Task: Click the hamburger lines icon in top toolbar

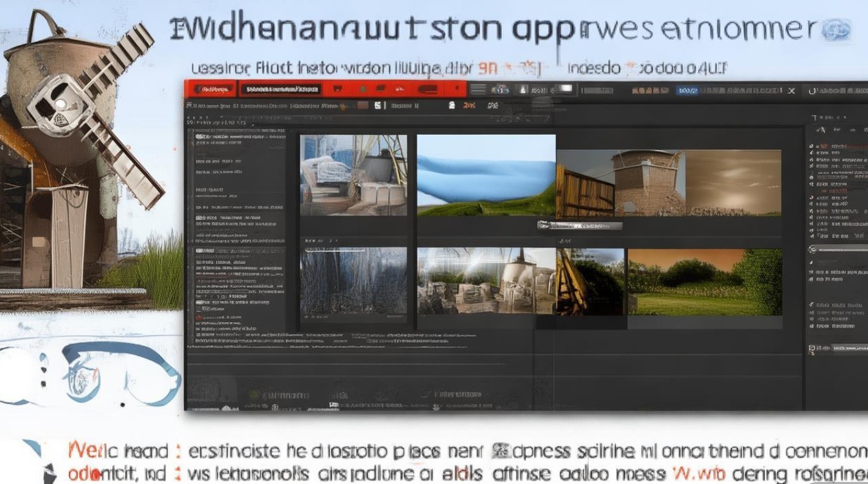Action: [x=477, y=90]
